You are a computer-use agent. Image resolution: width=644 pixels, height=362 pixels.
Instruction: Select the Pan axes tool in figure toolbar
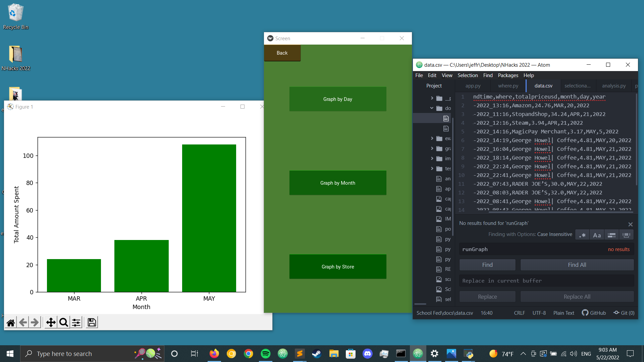click(x=51, y=322)
